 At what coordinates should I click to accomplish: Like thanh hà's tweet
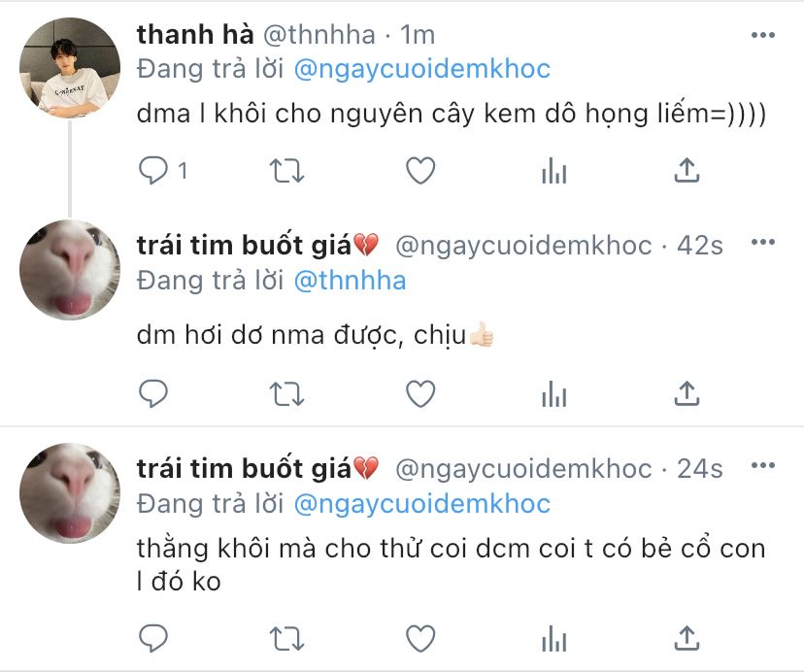(419, 171)
